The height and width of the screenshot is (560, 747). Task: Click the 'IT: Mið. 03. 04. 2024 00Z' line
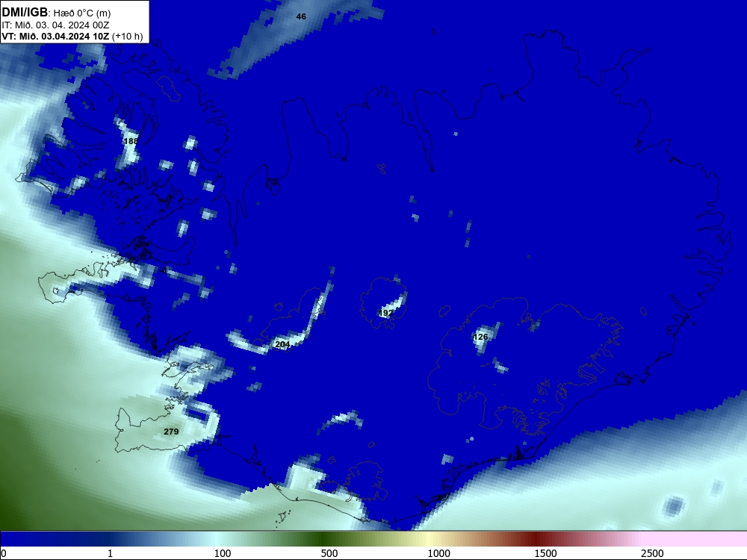(x=55, y=25)
